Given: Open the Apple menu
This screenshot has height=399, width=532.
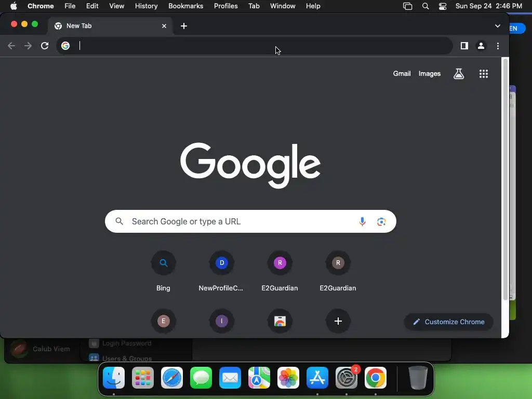Looking at the screenshot, I should coord(14,6).
